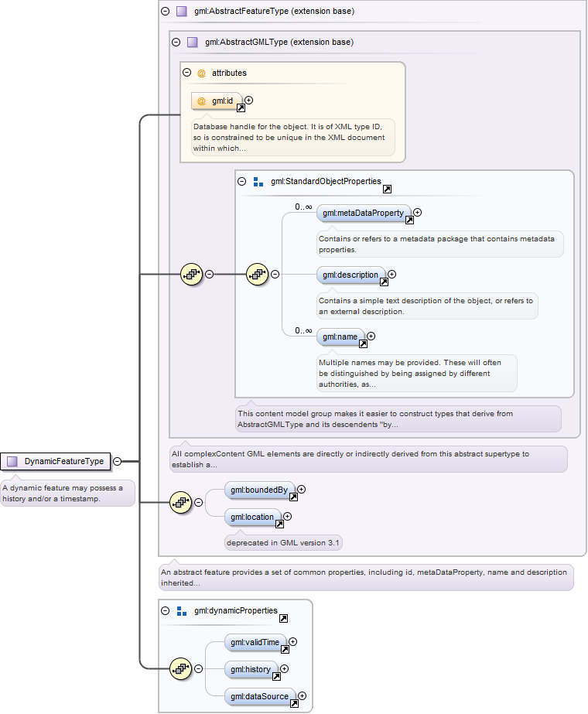Open the gml:name element
Viewport: 588px width, 714px height.
tap(340, 337)
